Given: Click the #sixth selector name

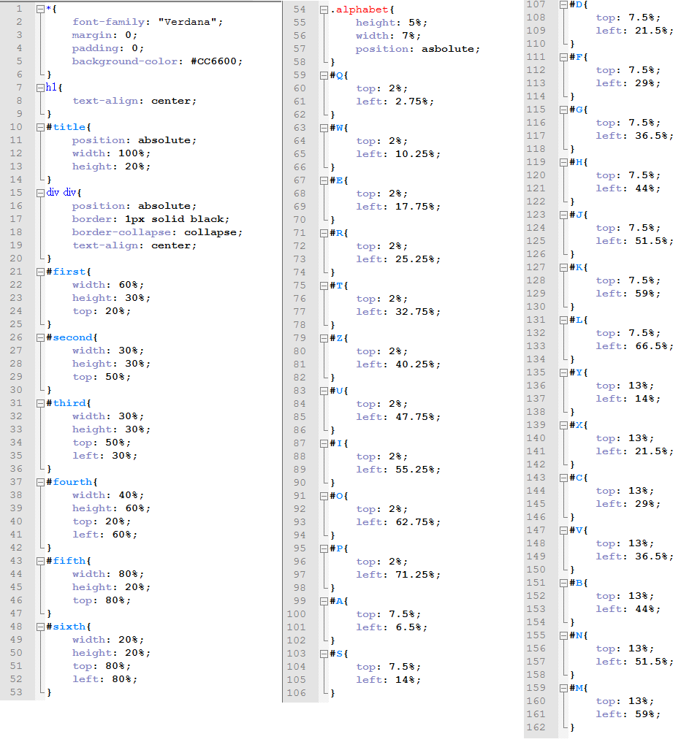Looking at the screenshot, I should pyautogui.click(x=69, y=627).
